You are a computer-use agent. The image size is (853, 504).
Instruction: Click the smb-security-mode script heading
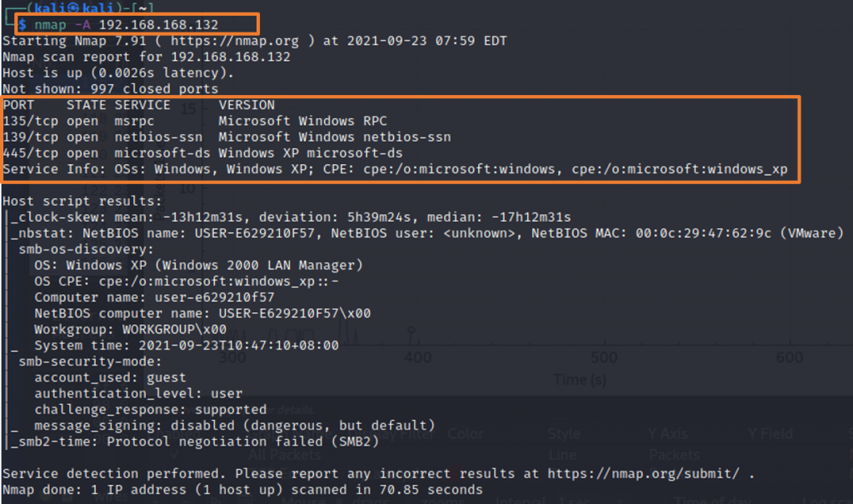click(x=90, y=362)
